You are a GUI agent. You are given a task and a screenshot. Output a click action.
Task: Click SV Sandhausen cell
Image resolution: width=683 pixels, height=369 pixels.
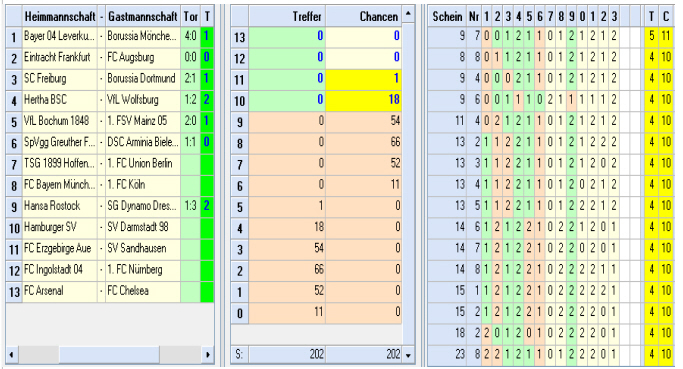click(x=143, y=249)
